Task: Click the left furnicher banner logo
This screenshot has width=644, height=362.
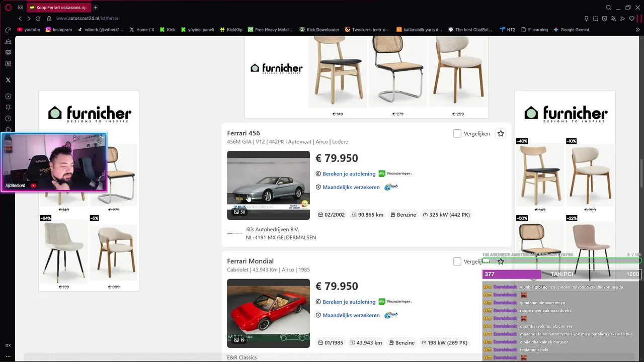Action: 90,114
